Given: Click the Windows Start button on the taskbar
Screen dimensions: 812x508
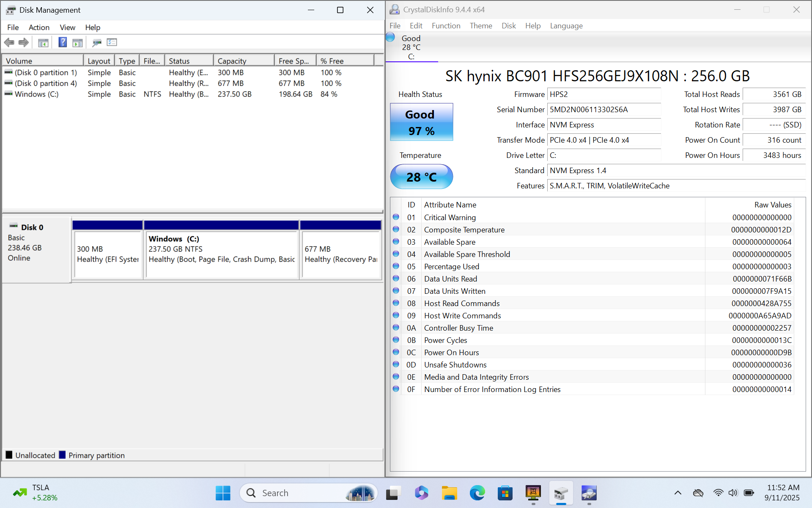Looking at the screenshot, I should 223,493.
